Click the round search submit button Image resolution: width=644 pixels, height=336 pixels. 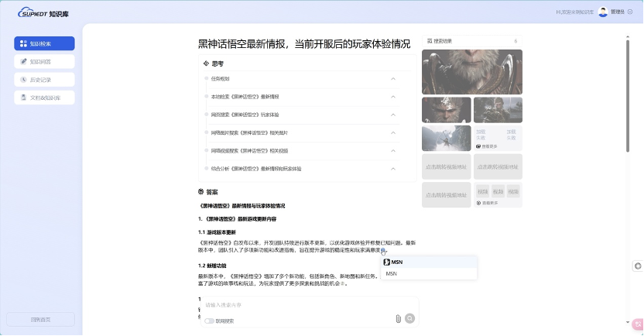(410, 318)
